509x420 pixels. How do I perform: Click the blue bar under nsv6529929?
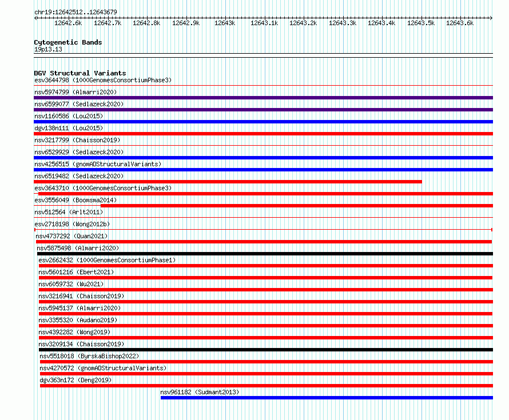[x=263, y=158]
